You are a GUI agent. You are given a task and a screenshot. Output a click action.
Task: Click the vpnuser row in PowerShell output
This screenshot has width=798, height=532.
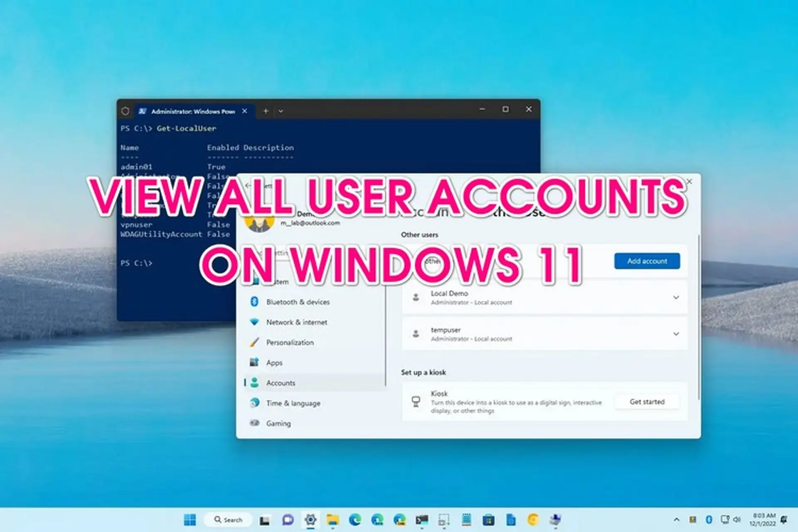[175, 224]
